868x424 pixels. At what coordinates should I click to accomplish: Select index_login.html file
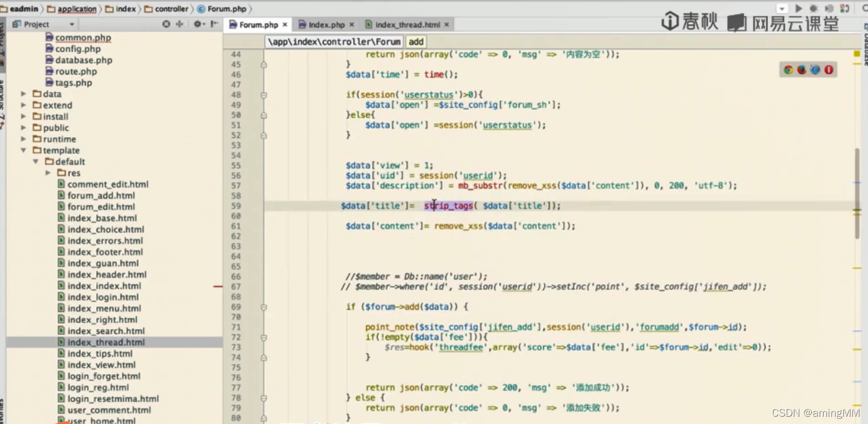click(98, 297)
